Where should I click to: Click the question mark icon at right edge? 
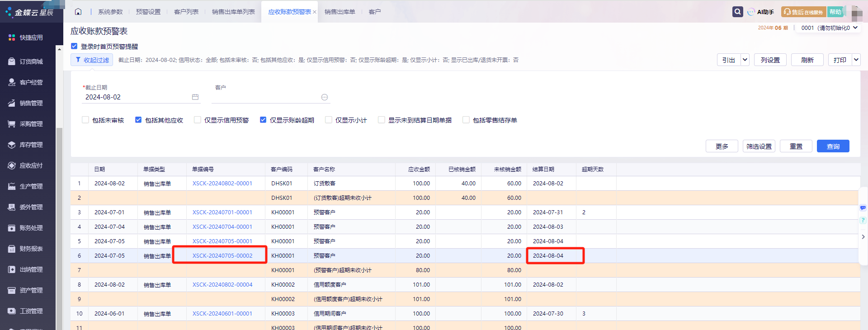[863, 220]
